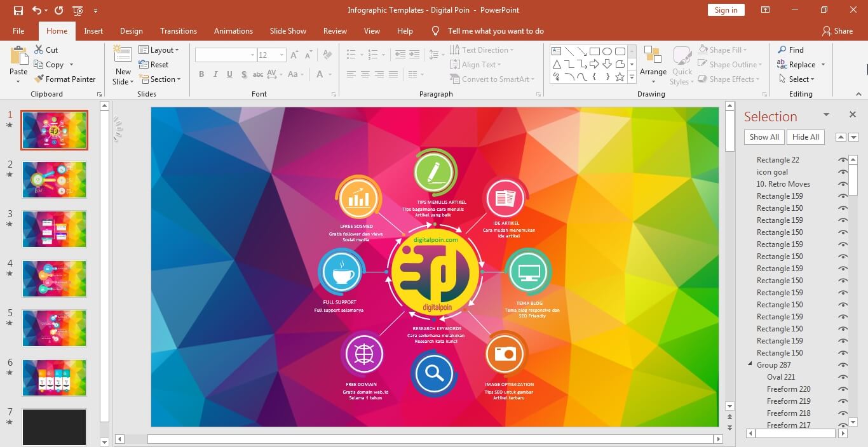
Task: Open the Transitions tab
Action: [179, 30]
